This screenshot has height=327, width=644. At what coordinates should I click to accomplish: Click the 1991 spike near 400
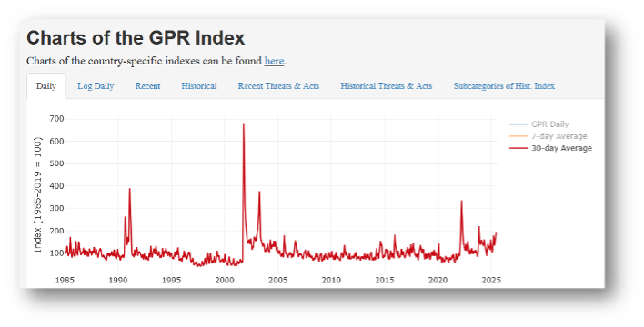tap(130, 189)
